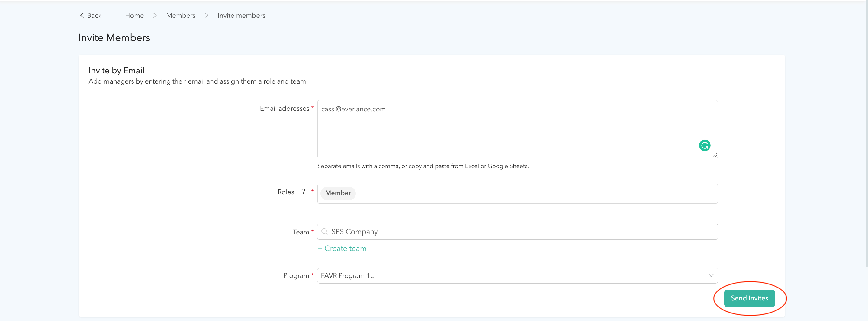The height and width of the screenshot is (321, 868).
Task: Open the Roles selection field
Action: coord(517,193)
